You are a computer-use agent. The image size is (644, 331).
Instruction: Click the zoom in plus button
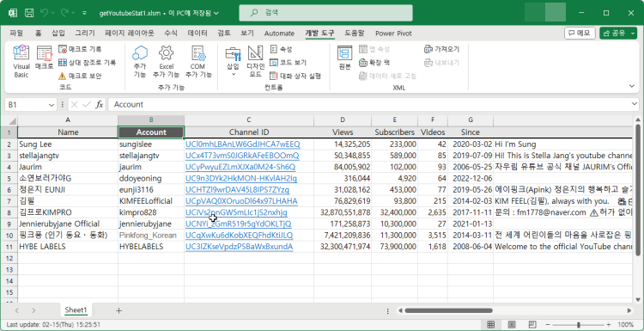click(609, 324)
